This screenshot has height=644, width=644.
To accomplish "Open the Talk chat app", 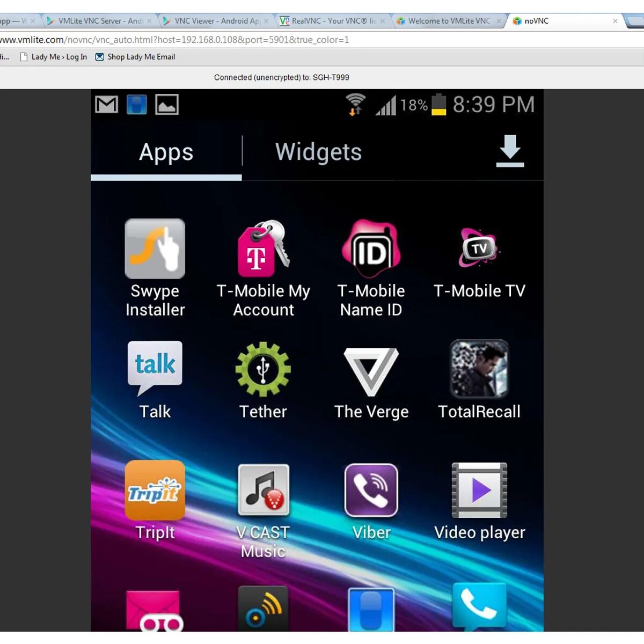I will coord(155,368).
